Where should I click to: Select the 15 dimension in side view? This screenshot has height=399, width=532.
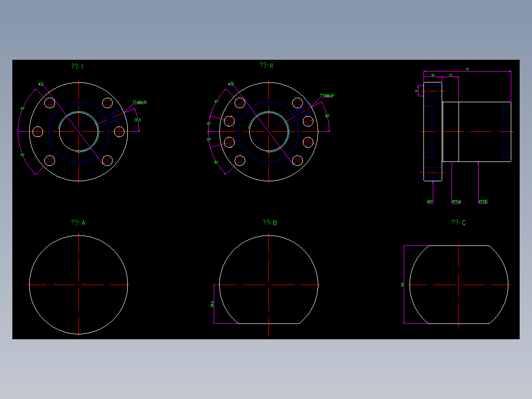(x=450, y=75)
